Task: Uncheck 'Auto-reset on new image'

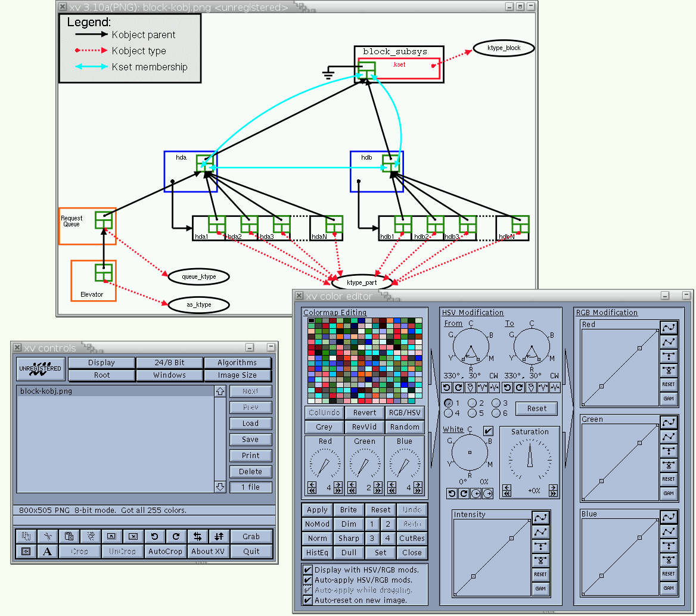Action: 307,600
